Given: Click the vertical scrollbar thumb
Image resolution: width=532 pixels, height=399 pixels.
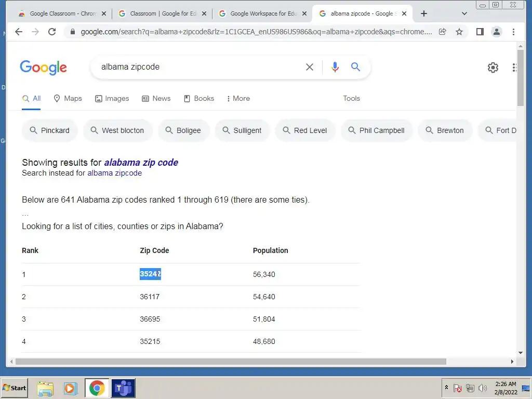Looking at the screenshot, I should pos(521,78).
